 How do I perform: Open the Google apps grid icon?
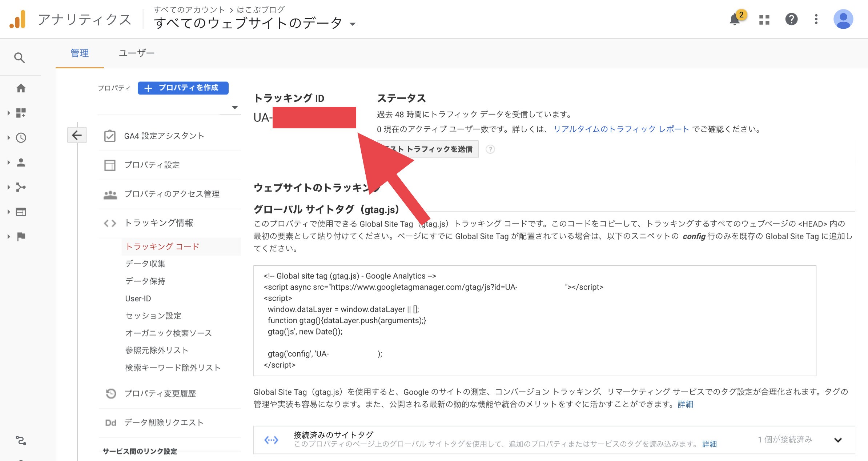click(764, 19)
